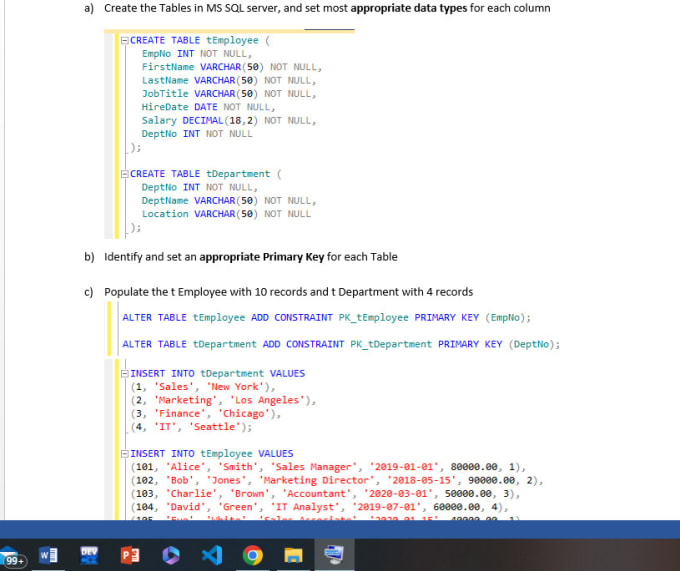Click the "EmpNo INT NOT NULL" line

(x=196, y=54)
